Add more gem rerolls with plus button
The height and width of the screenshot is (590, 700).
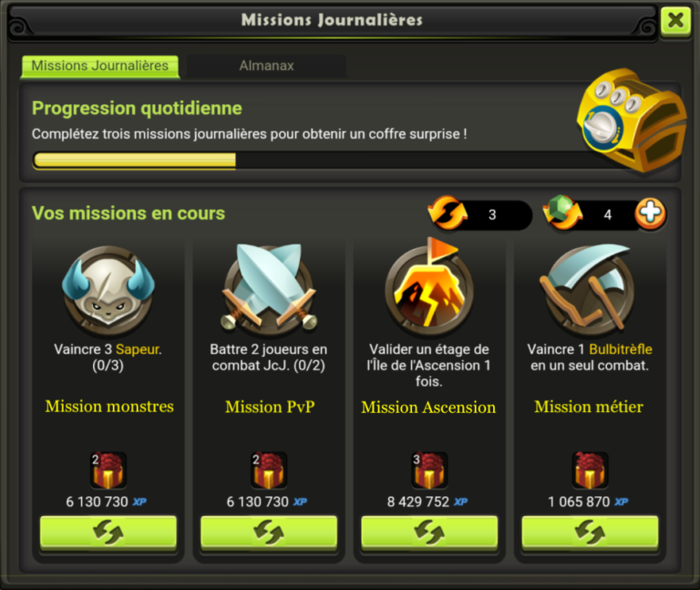pyautogui.click(x=651, y=213)
